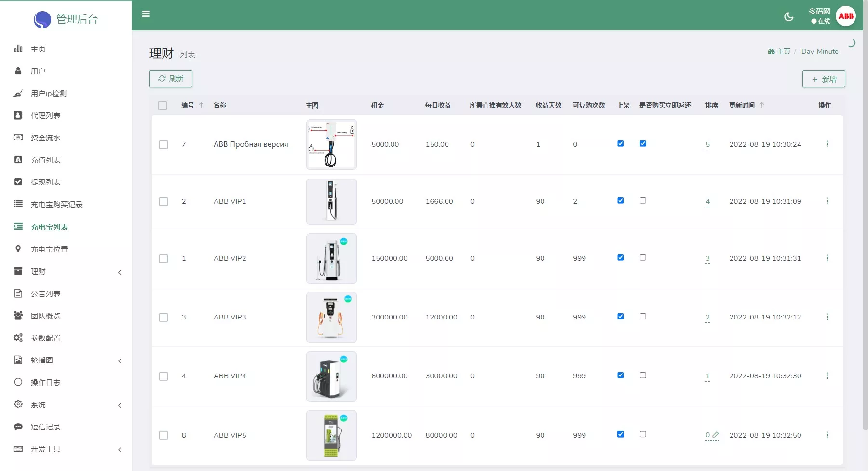Enable 是否购买立即返还 for ABB VIP5
This screenshot has height=471, width=868.
coord(643,434)
